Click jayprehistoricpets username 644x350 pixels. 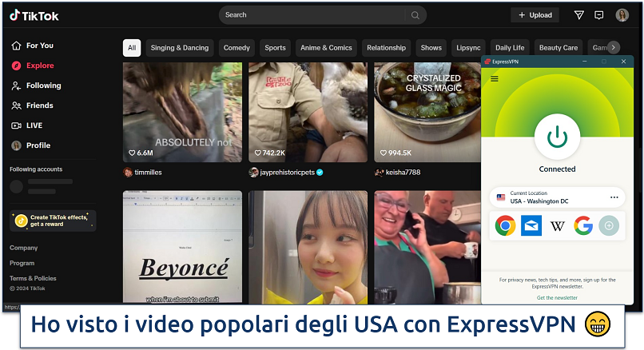(287, 173)
